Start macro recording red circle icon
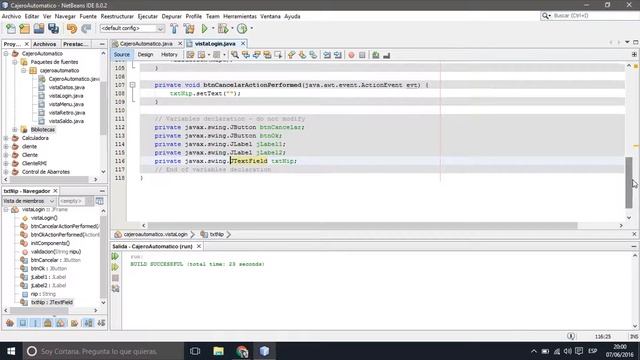Screen dimensions: 640x360 click(351, 55)
